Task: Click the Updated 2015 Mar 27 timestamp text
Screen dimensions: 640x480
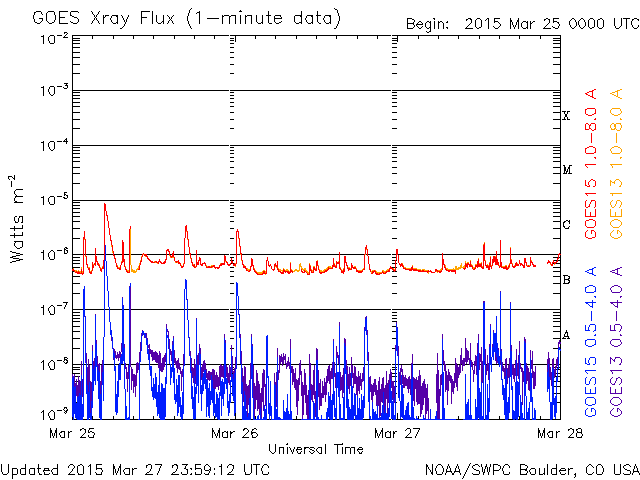Action: pos(135,469)
